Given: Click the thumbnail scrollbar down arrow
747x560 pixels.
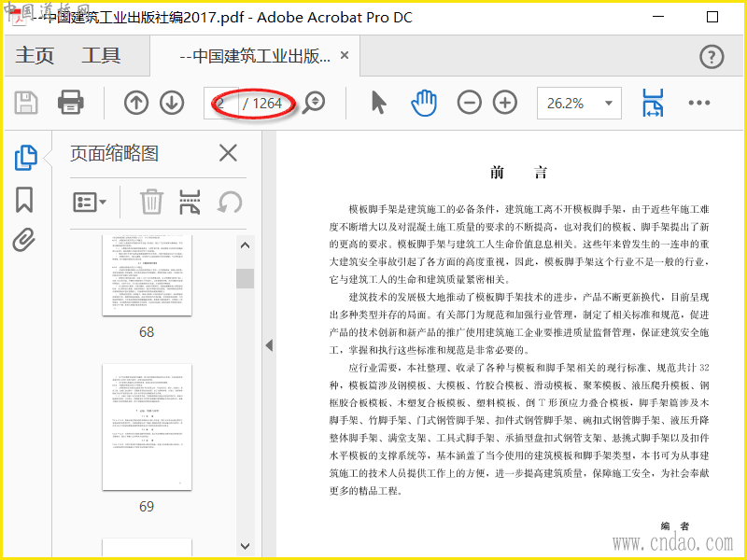Looking at the screenshot, I should [x=245, y=546].
